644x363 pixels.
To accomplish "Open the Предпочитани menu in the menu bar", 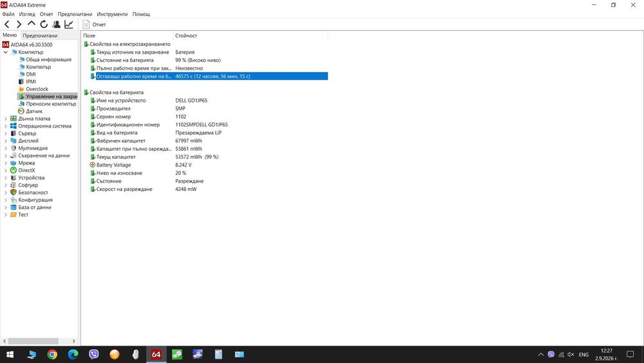I will pyautogui.click(x=75, y=14).
